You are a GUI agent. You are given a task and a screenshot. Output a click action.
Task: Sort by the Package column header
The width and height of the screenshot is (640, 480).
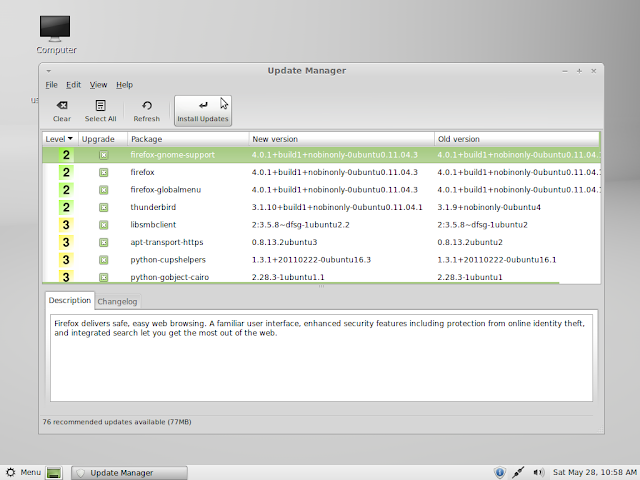pos(188,139)
